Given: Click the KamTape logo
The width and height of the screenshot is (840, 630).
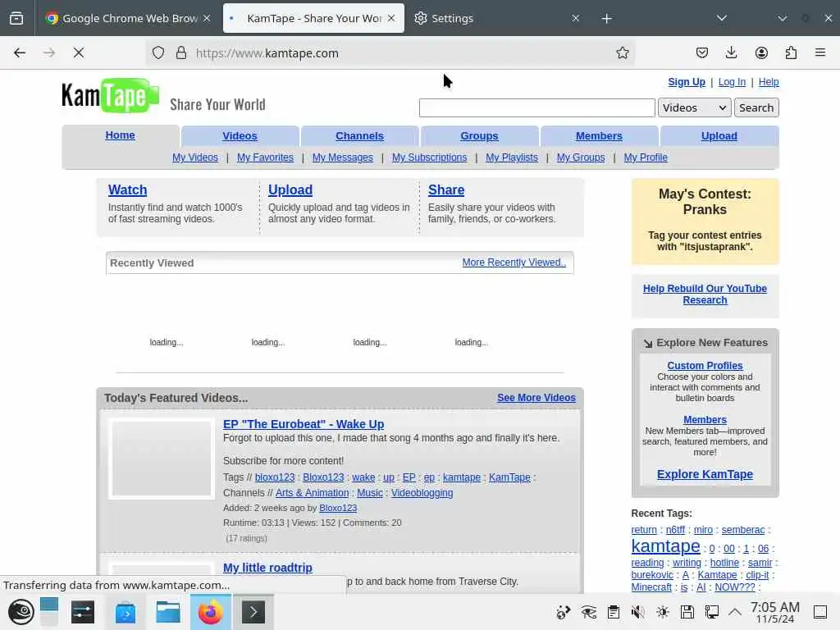Looking at the screenshot, I should (x=111, y=96).
